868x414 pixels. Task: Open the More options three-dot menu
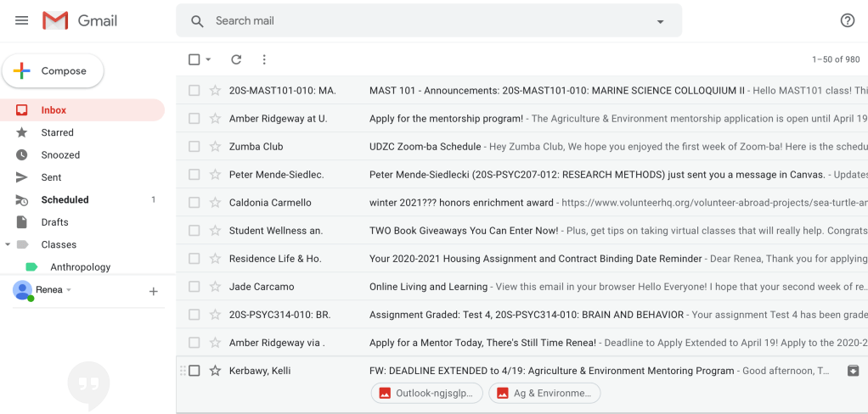(x=264, y=59)
